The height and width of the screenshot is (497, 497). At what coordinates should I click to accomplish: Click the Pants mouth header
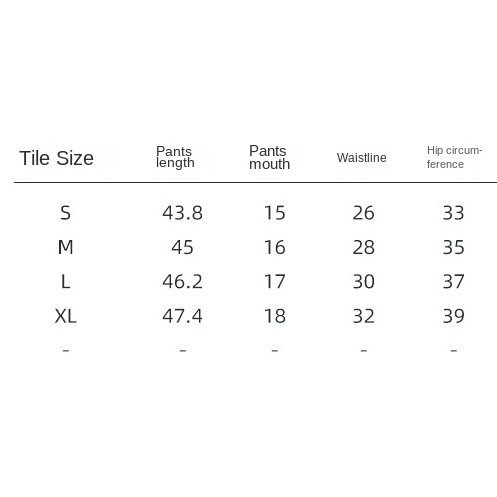click(269, 157)
